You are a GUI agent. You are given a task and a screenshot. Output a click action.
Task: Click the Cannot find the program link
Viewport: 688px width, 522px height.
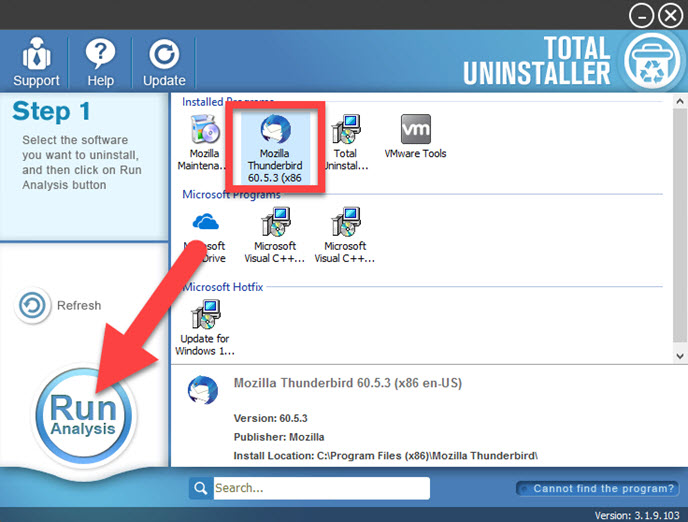[598, 489]
